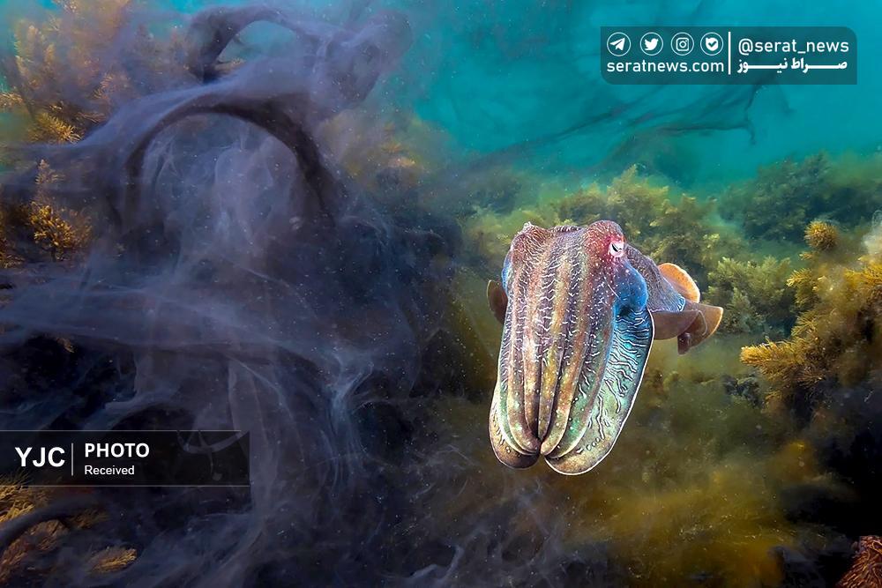Open the Twitter bird icon
This screenshot has height=588, width=882.
tap(651, 44)
